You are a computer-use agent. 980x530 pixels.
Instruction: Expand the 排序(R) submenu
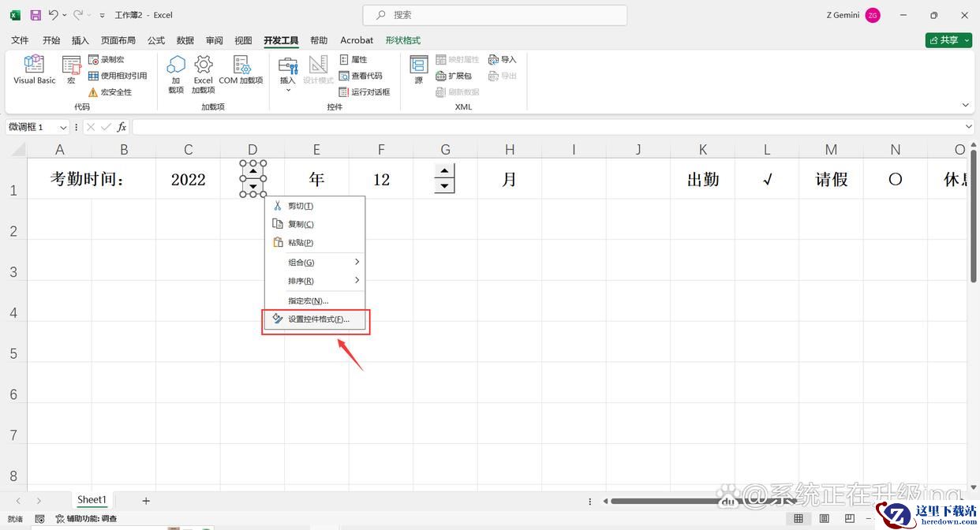click(x=315, y=281)
